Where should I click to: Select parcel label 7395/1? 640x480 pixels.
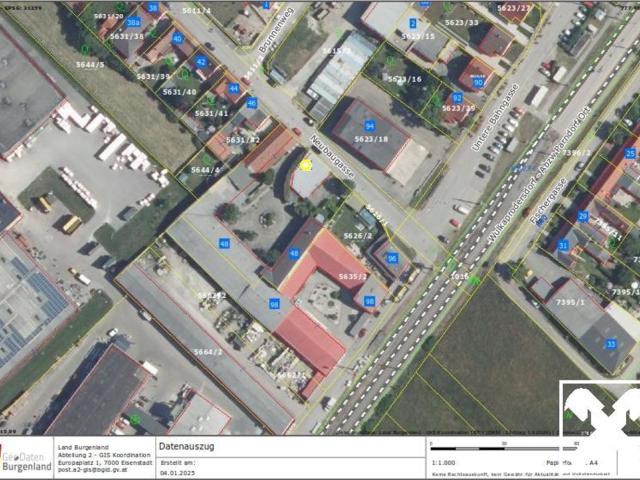coord(569,302)
